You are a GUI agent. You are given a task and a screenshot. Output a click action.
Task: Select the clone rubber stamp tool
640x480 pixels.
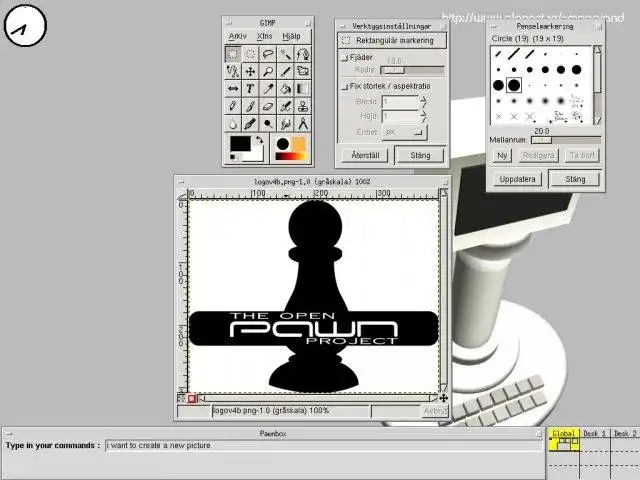click(x=302, y=106)
